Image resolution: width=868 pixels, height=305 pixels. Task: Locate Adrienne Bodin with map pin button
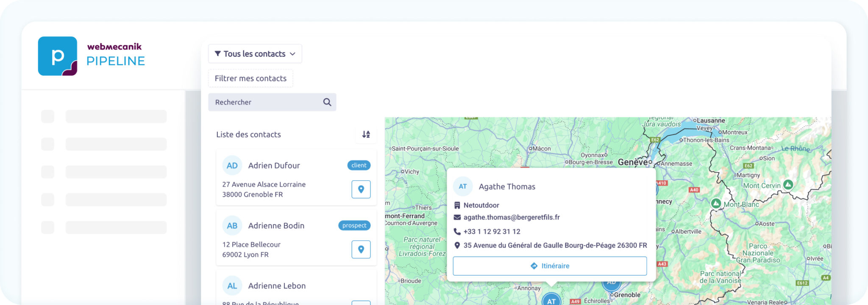click(361, 249)
